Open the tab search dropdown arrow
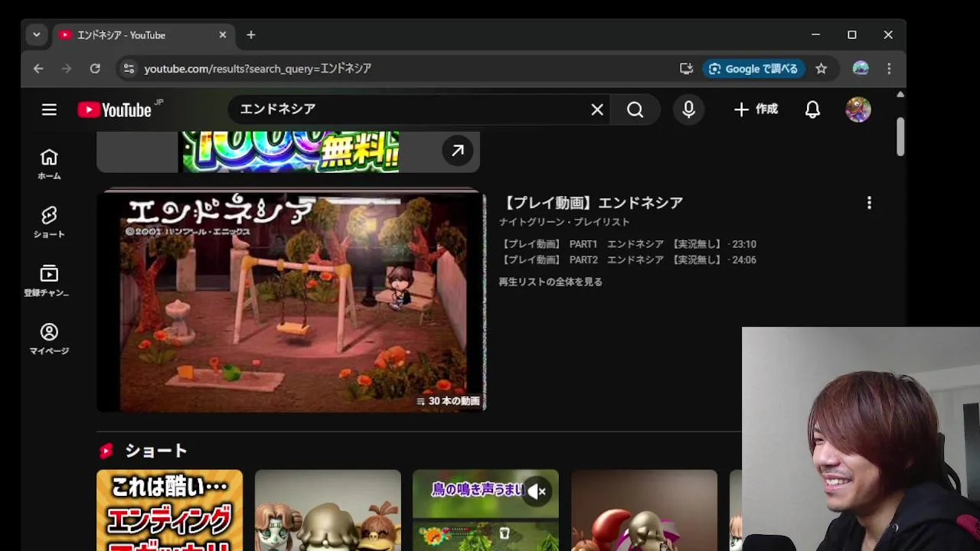The image size is (980, 551). pyautogui.click(x=37, y=35)
